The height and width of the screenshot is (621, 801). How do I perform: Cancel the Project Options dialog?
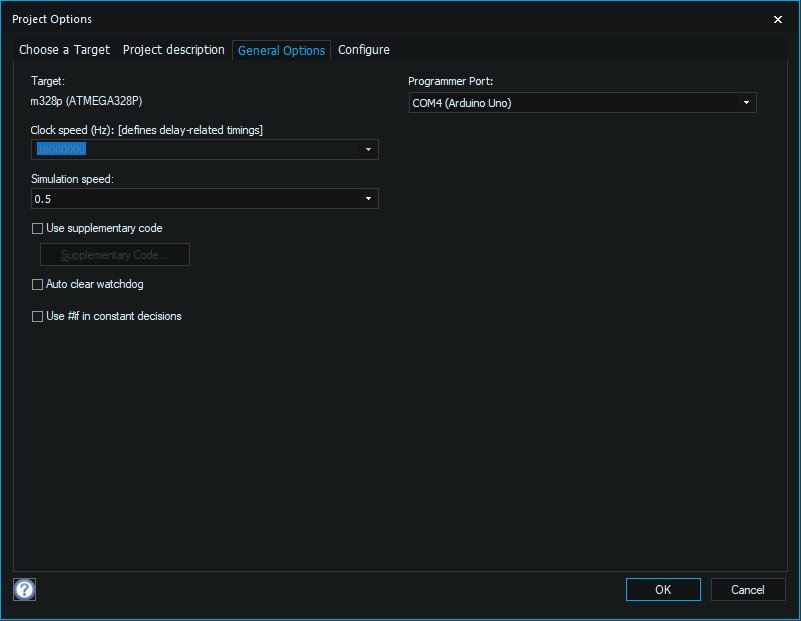(748, 590)
